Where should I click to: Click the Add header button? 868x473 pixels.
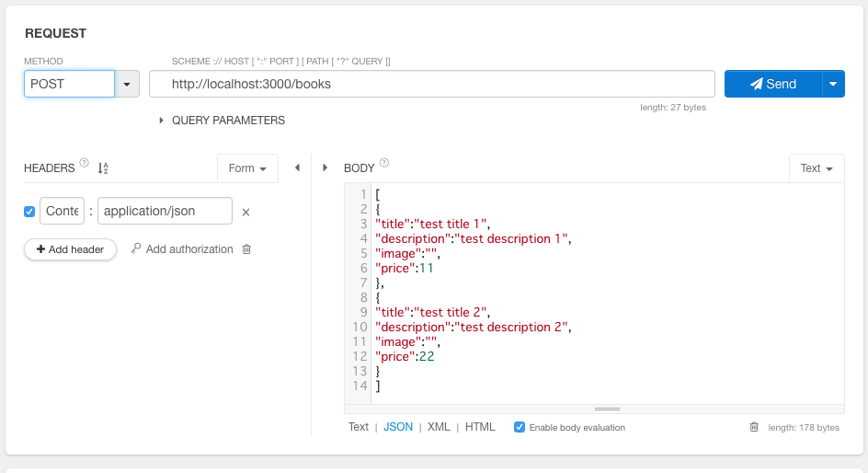70,249
